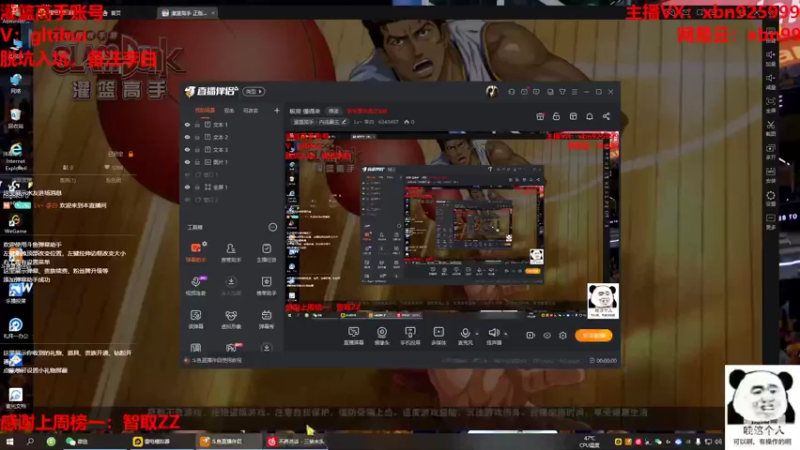Click the gift box icon above the preview

(540, 116)
